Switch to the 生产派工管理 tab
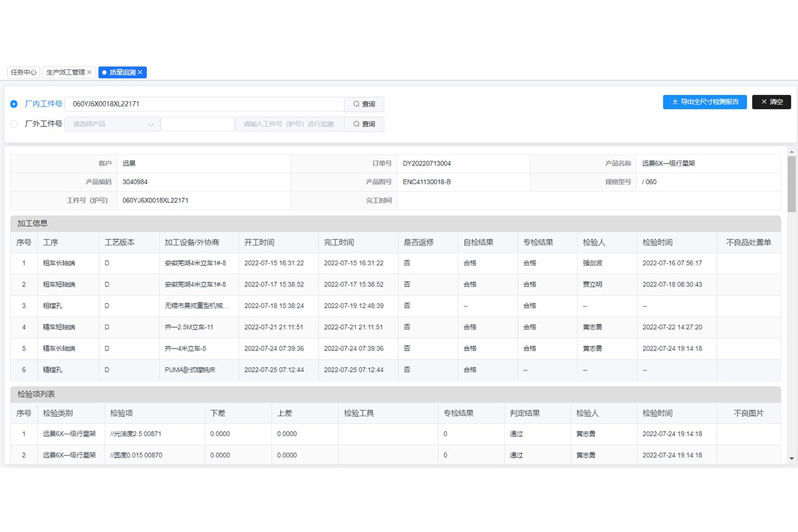 tap(65, 72)
